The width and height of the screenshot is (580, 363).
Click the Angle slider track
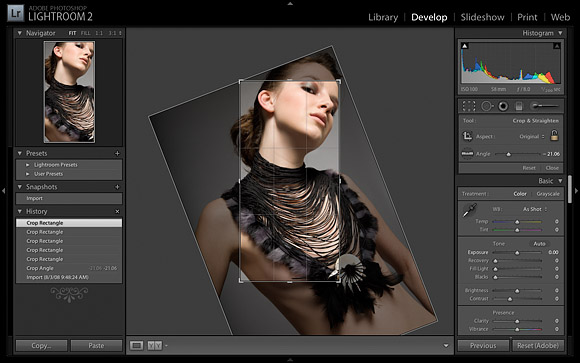click(x=518, y=154)
